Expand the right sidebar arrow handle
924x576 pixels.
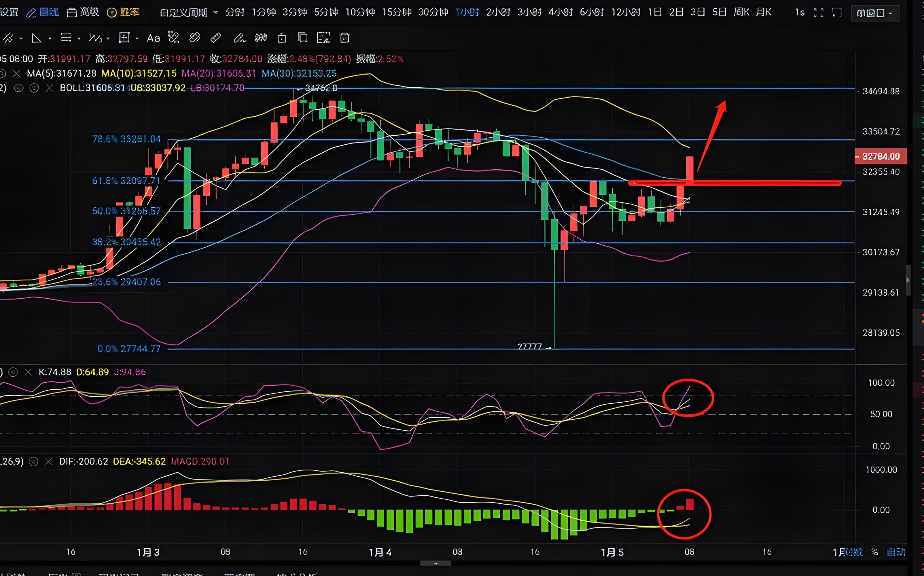click(x=908, y=281)
